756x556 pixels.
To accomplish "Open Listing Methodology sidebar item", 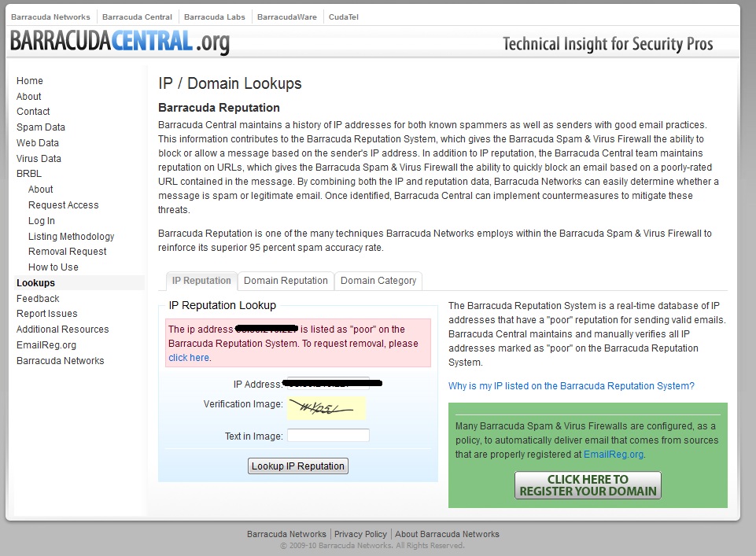I will [72, 237].
